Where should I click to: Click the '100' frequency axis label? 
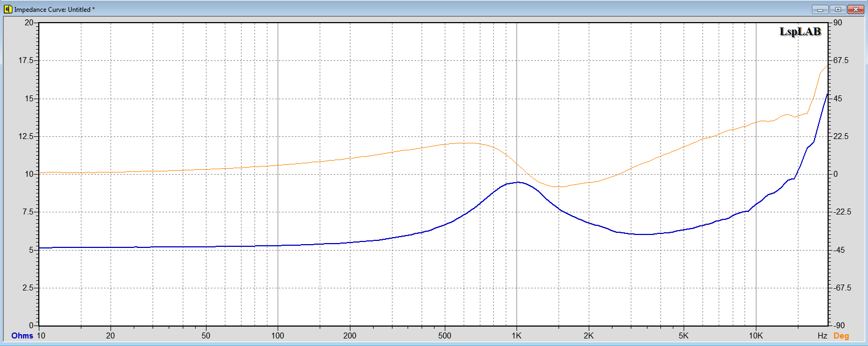coord(278,336)
